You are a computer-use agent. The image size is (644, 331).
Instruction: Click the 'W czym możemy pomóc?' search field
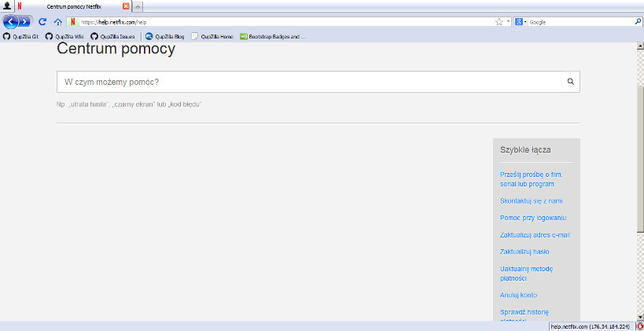311,82
